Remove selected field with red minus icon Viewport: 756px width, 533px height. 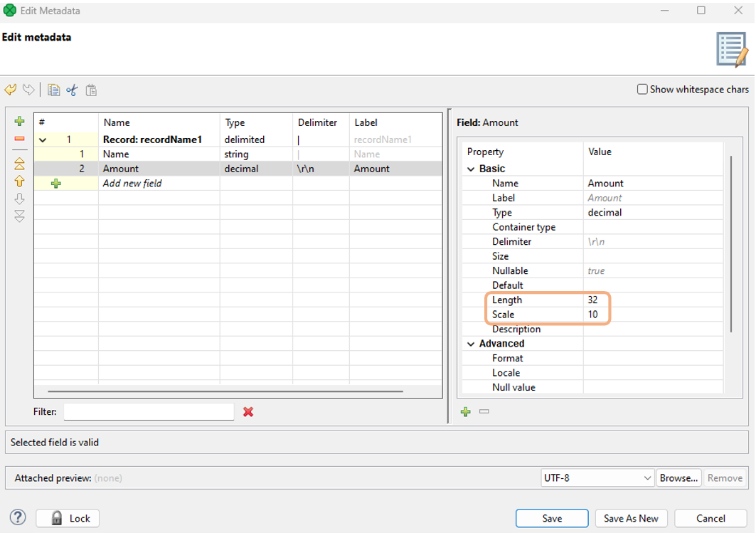pyautogui.click(x=20, y=139)
